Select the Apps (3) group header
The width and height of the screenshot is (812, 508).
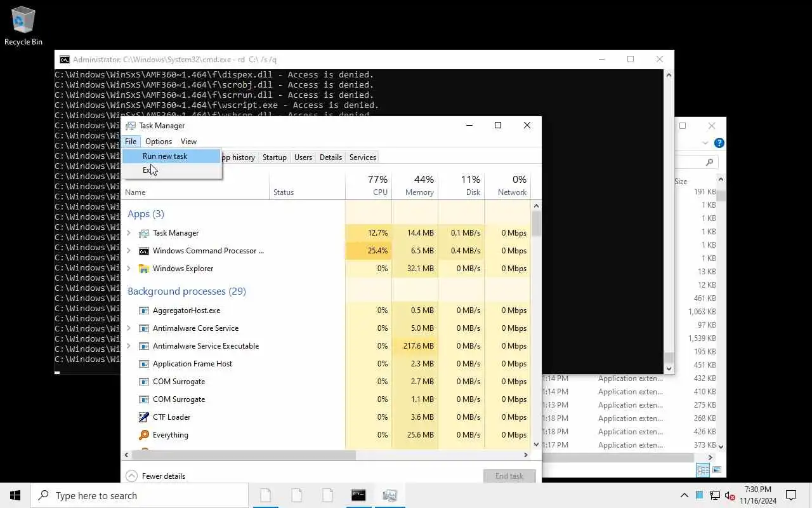click(x=146, y=214)
